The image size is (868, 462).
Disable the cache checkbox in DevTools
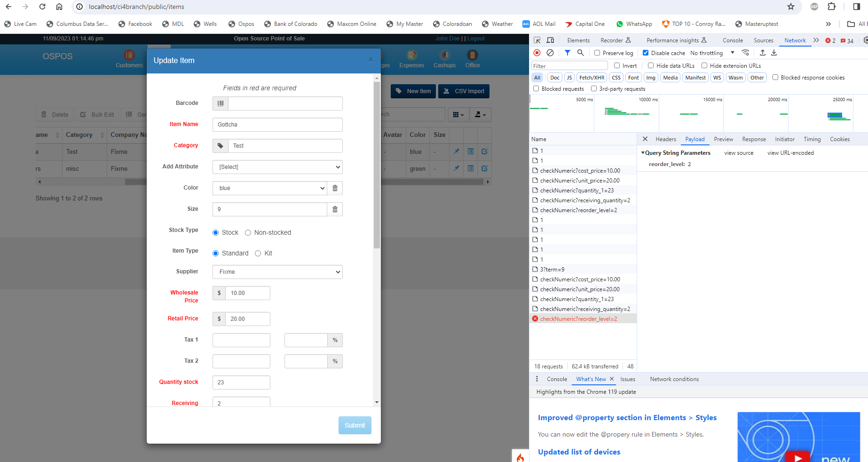(x=646, y=53)
